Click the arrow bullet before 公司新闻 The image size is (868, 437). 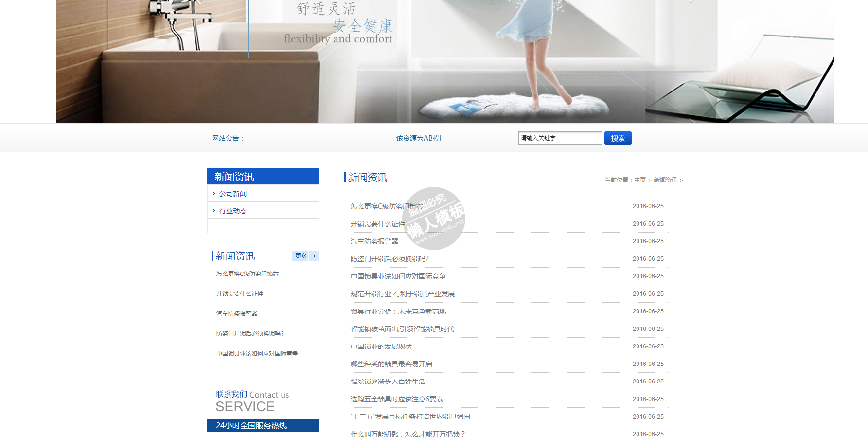214,194
